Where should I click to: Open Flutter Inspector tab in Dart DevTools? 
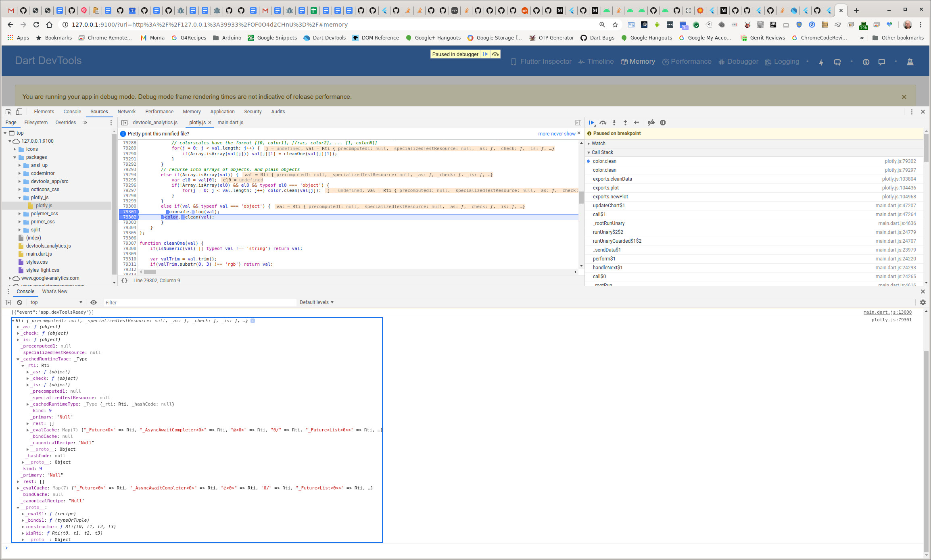pos(541,62)
